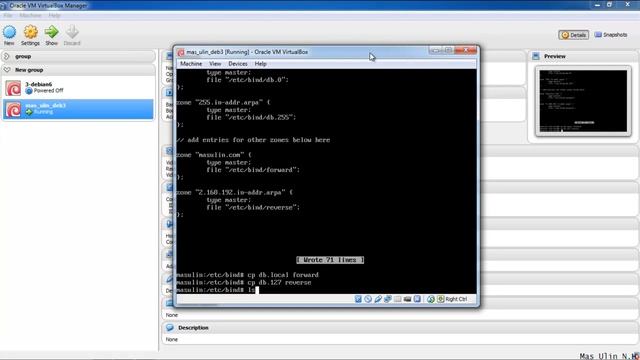Click the 3-debian6 VM Debian icon

pyautogui.click(x=13, y=88)
